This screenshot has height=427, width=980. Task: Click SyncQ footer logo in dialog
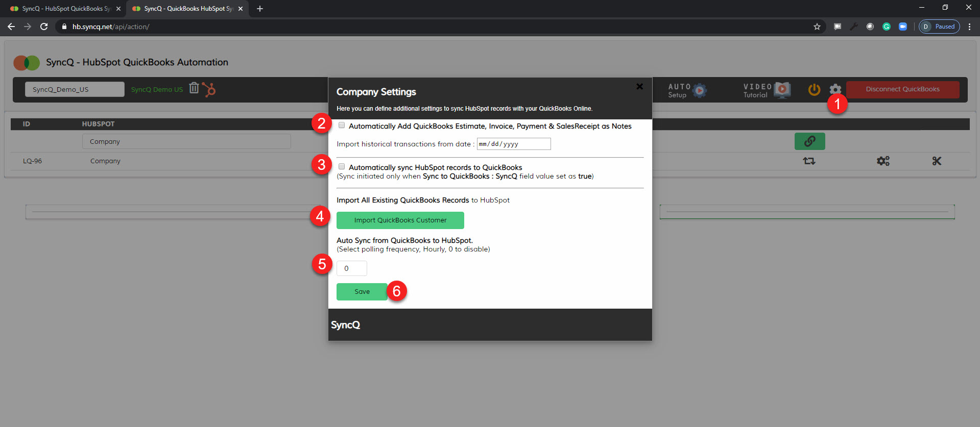pyautogui.click(x=345, y=325)
